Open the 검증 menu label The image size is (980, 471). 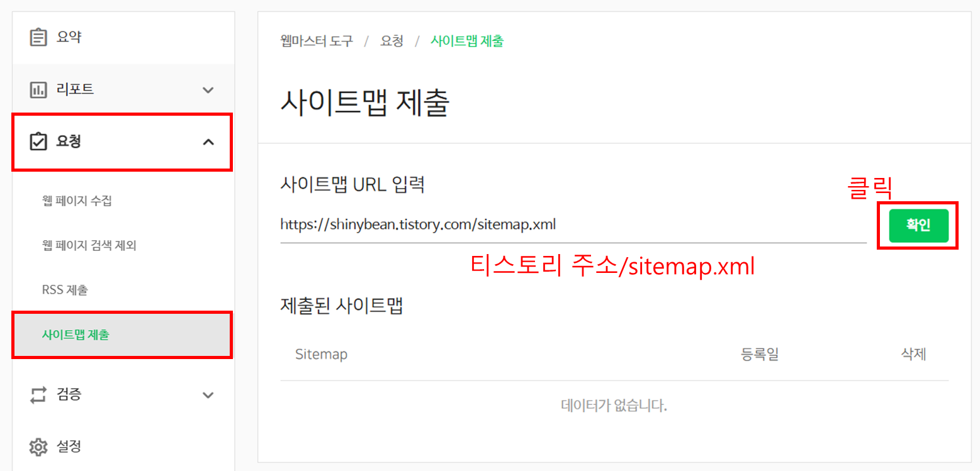69,395
